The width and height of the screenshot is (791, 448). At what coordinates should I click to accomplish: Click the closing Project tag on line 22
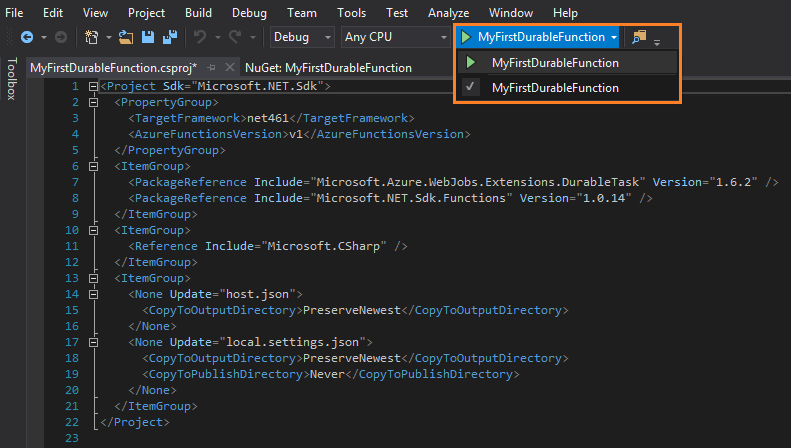(135, 422)
